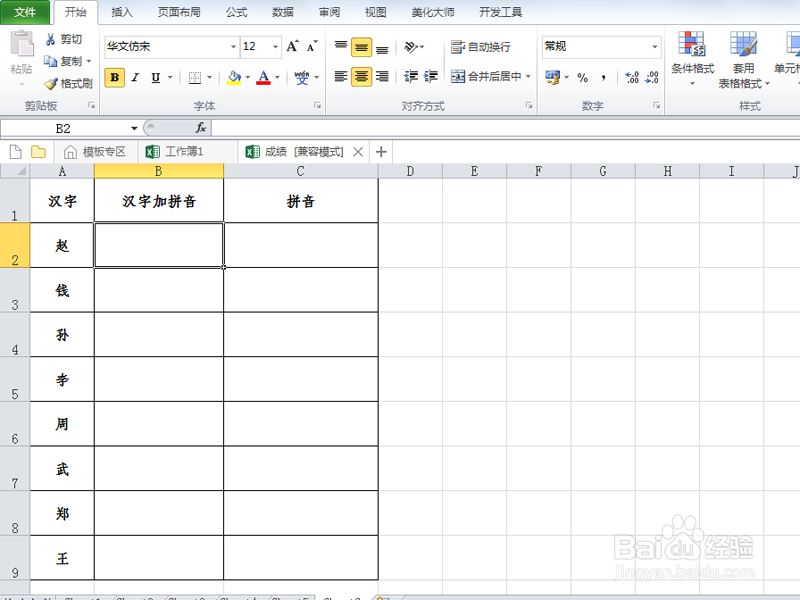Add a new document tab with plus

pyautogui.click(x=381, y=152)
